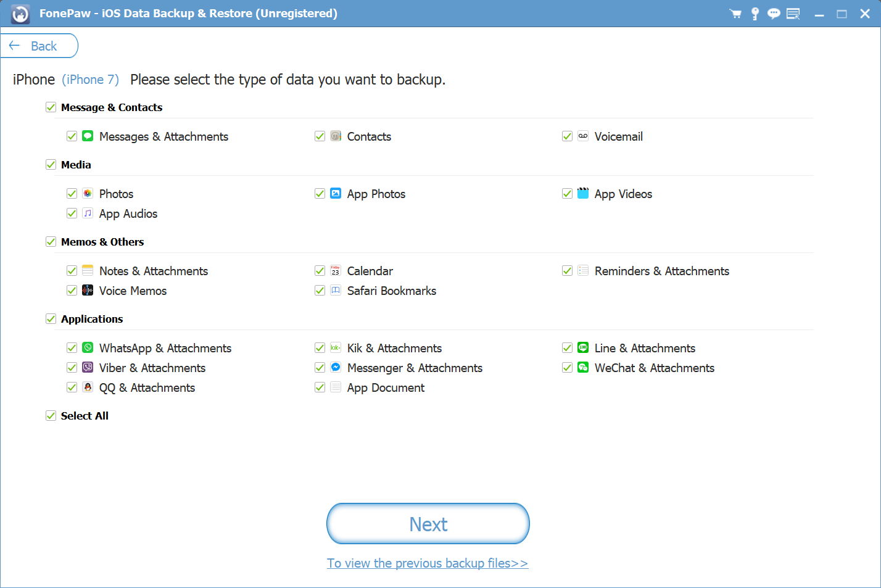Click the Line icon
This screenshot has width=881, height=588.
click(583, 347)
